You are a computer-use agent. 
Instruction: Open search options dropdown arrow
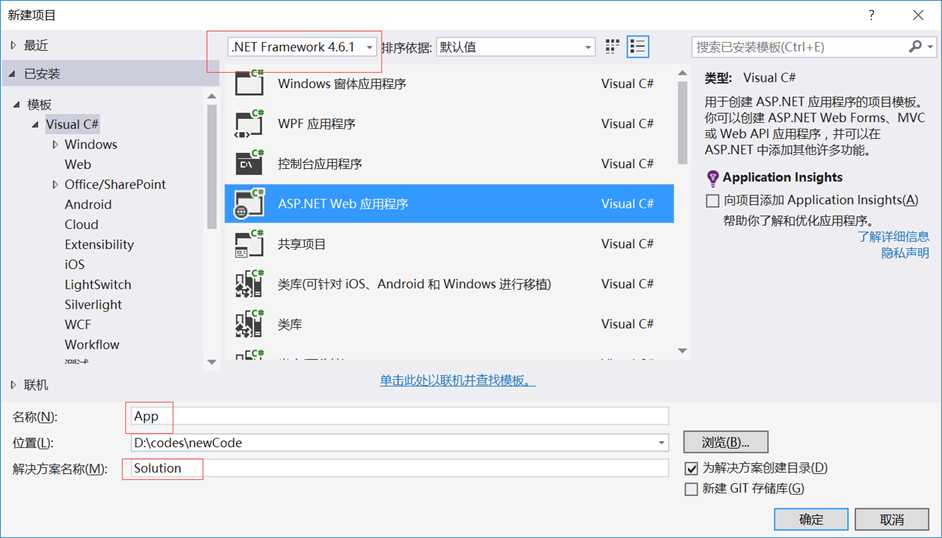pyautogui.click(x=930, y=46)
